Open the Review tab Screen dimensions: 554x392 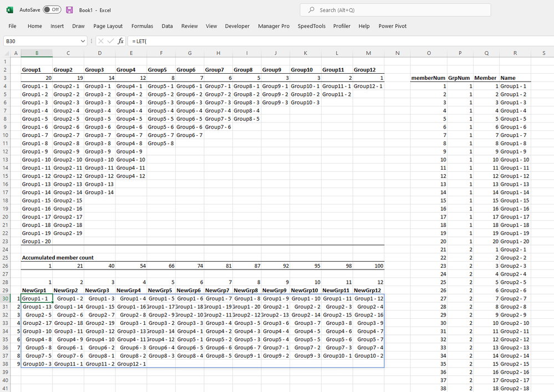[x=189, y=26]
